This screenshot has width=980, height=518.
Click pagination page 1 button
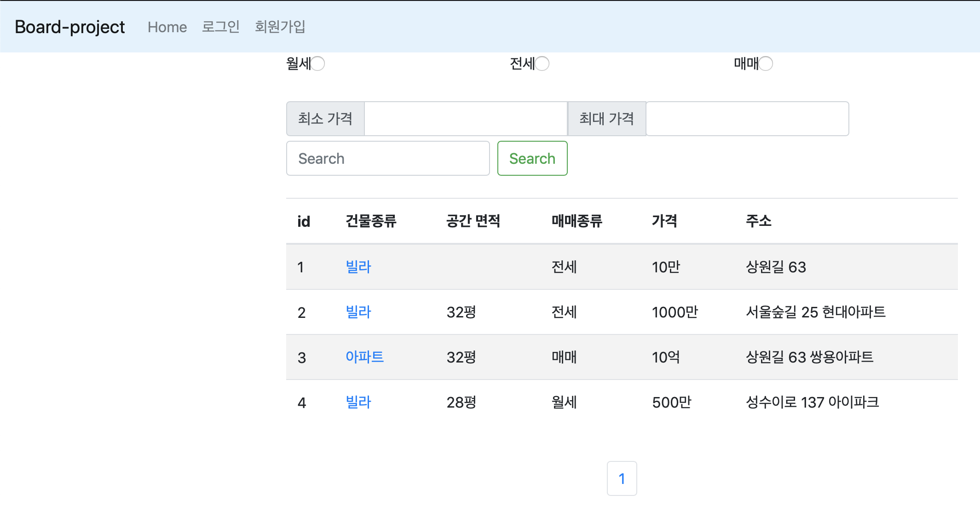coord(622,478)
